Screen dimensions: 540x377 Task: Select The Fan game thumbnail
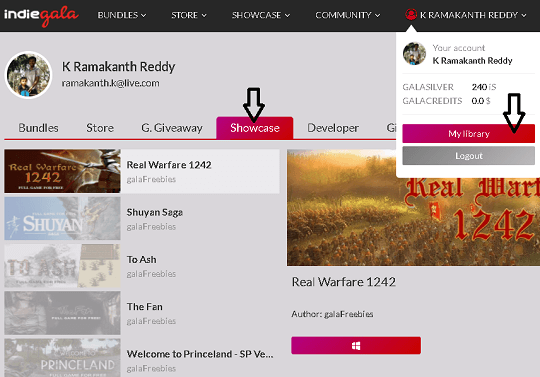pos(62,313)
